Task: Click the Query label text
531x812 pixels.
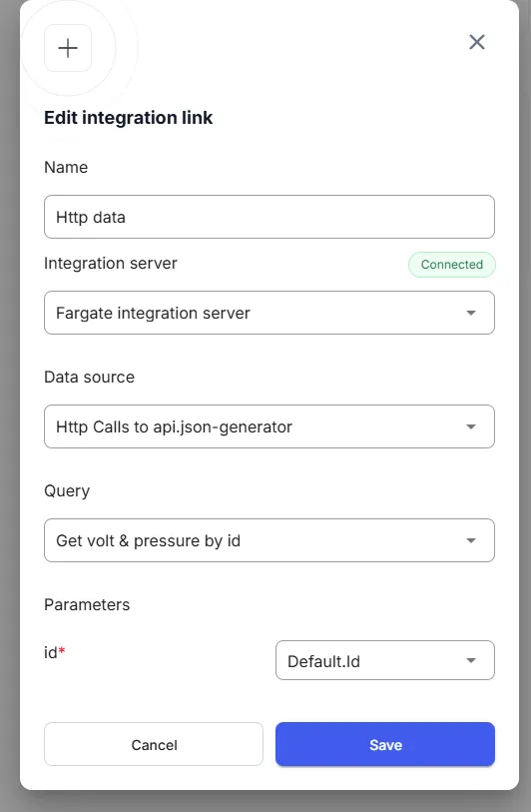Action: click(67, 491)
